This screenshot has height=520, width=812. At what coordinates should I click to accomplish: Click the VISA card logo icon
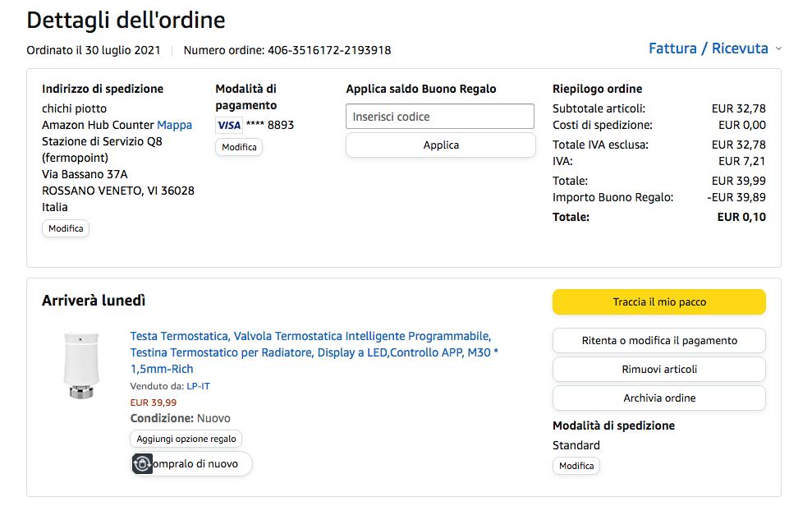coord(228,125)
